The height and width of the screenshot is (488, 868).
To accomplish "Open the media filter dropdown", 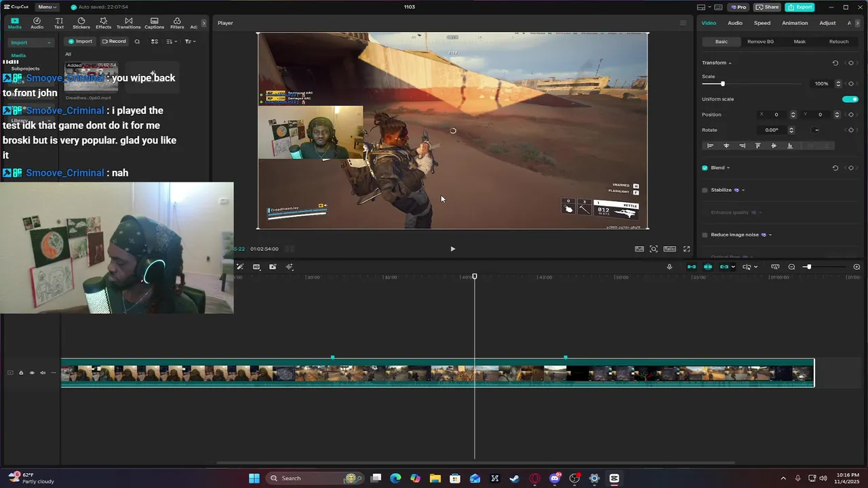I will [x=191, y=41].
